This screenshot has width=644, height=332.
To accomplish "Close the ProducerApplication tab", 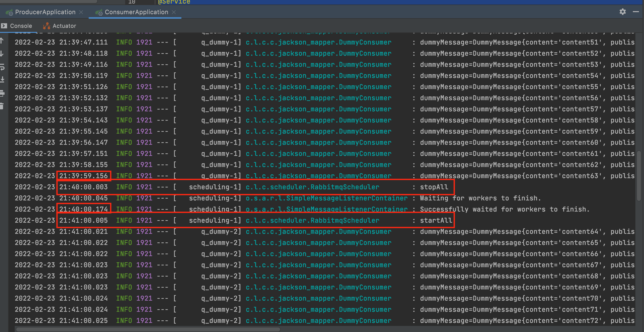I will [x=81, y=12].
